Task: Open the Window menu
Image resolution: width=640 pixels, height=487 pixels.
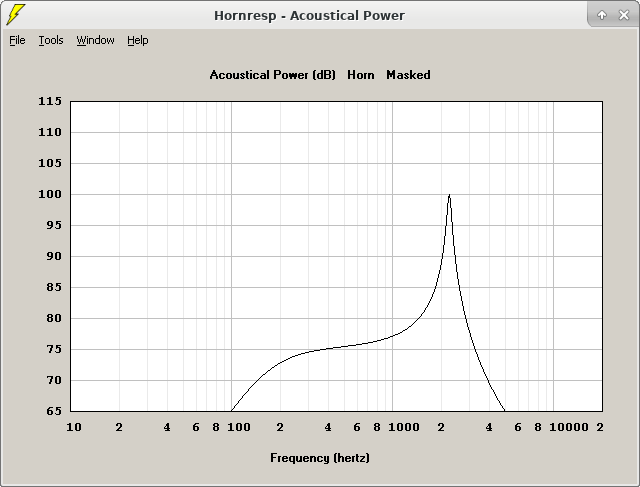Action: 96,40
